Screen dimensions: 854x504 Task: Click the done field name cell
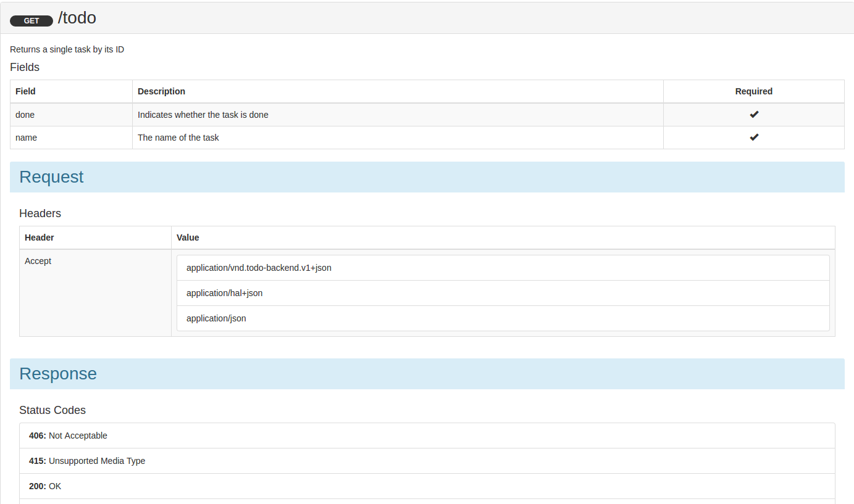point(71,115)
